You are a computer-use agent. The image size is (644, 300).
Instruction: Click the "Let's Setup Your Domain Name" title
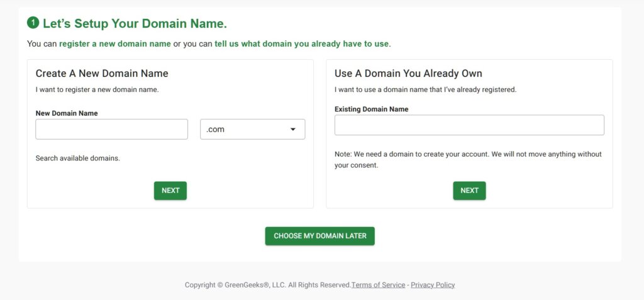(x=135, y=24)
